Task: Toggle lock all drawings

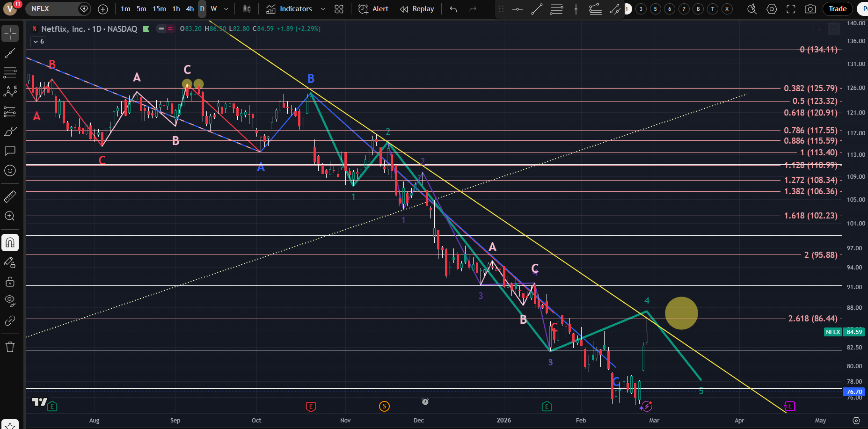Action: click(x=10, y=282)
